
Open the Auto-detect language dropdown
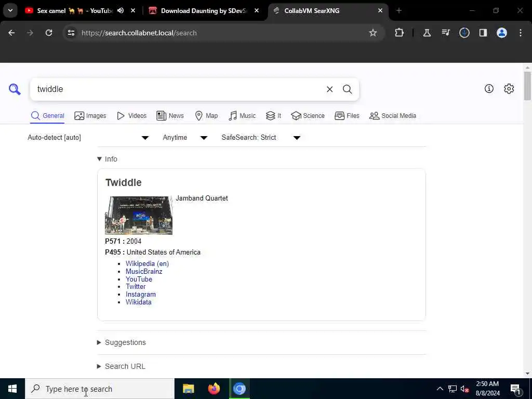point(88,137)
